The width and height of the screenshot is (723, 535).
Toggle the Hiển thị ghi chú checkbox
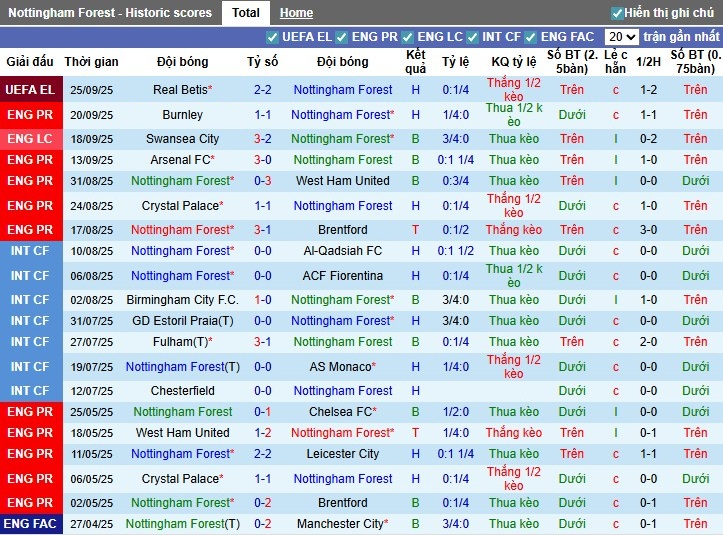pos(617,13)
